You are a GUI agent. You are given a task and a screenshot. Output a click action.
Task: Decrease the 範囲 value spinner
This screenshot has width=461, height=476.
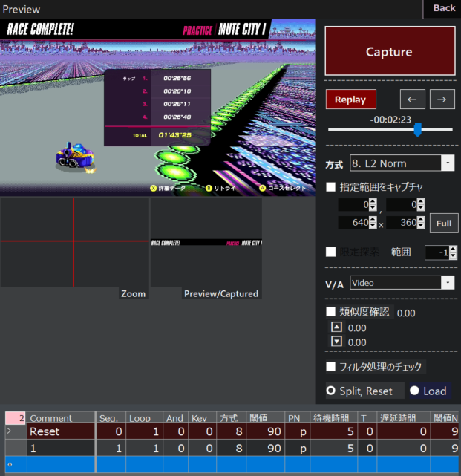[453, 255]
